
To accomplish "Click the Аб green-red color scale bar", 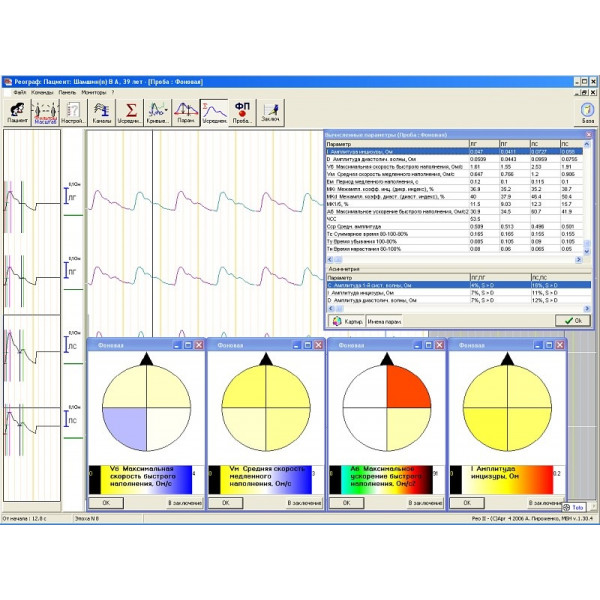I will [381, 479].
